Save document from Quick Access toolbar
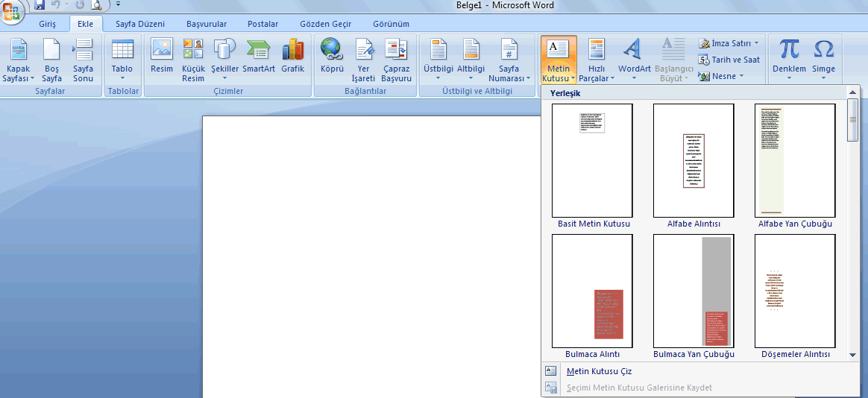The height and width of the screenshot is (398, 868). tap(40, 5)
